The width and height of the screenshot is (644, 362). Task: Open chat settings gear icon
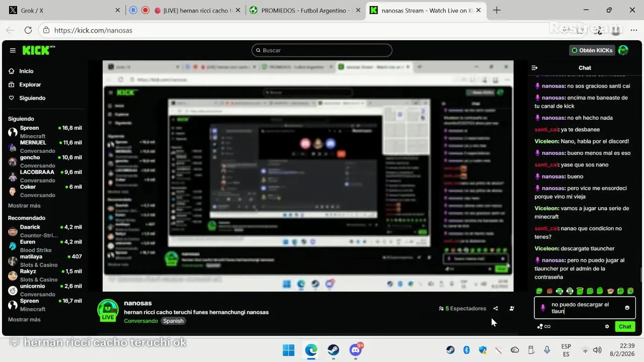(607, 326)
